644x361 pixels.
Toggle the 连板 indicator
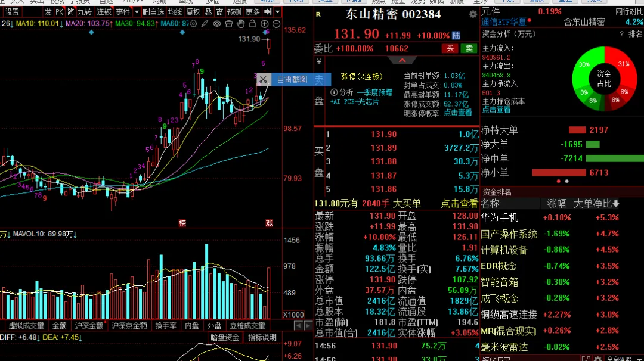[104, 13]
